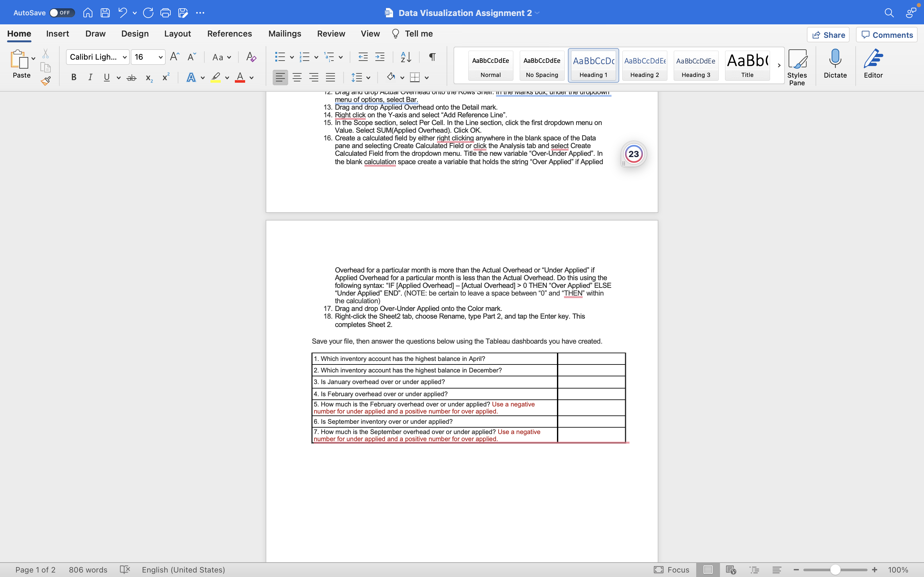Click the Increase Indent icon
Screen dimensions: 924x577
[x=380, y=57]
